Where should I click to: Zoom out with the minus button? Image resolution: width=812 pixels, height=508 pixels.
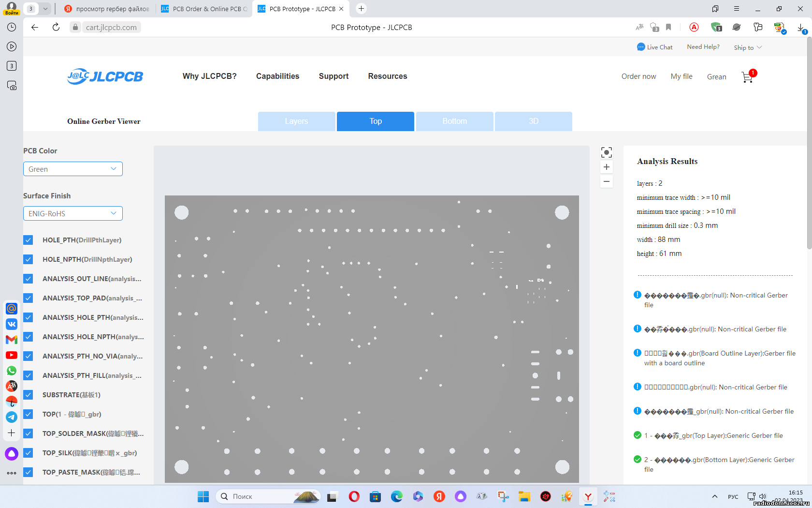tap(606, 181)
